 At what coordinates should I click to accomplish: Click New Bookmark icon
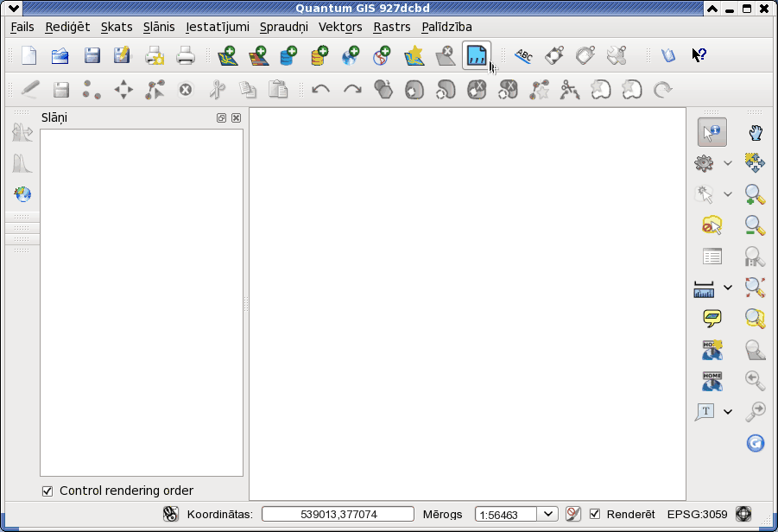pos(712,350)
